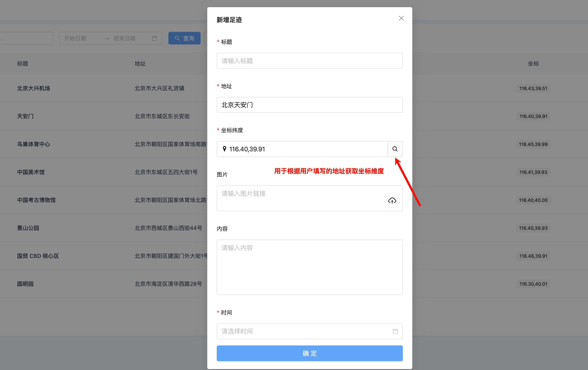
Task: Close the 新增足迹 dialog
Action: [401, 18]
